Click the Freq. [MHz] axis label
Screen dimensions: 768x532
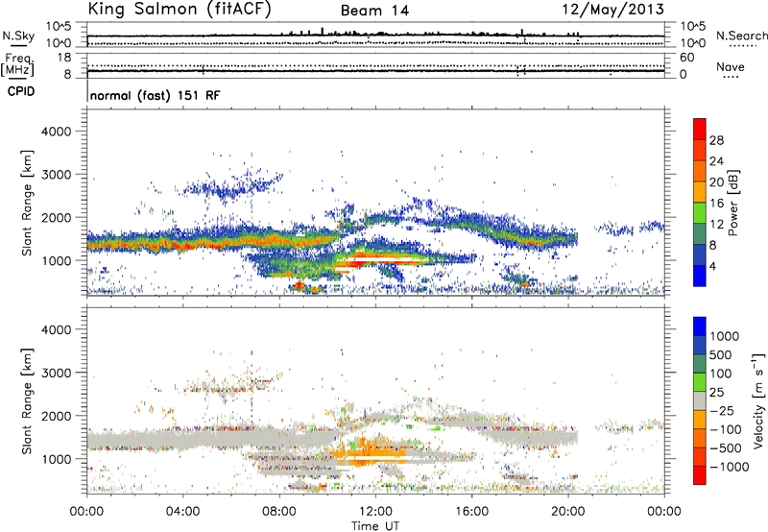(x=17, y=65)
